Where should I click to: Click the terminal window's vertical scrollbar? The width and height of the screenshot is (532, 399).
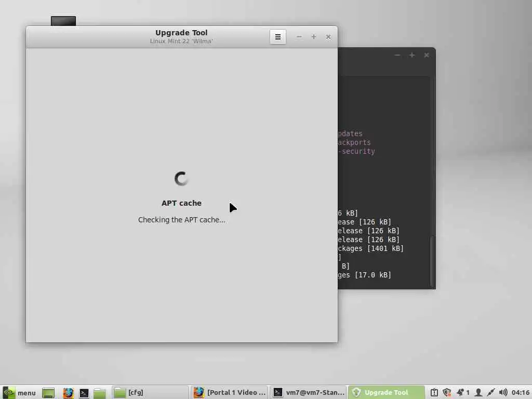coord(432,261)
